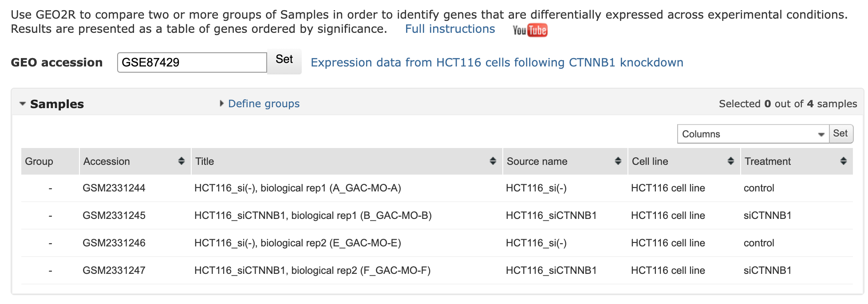
Task: Select sample row GSM2331246
Action: [x=114, y=243]
